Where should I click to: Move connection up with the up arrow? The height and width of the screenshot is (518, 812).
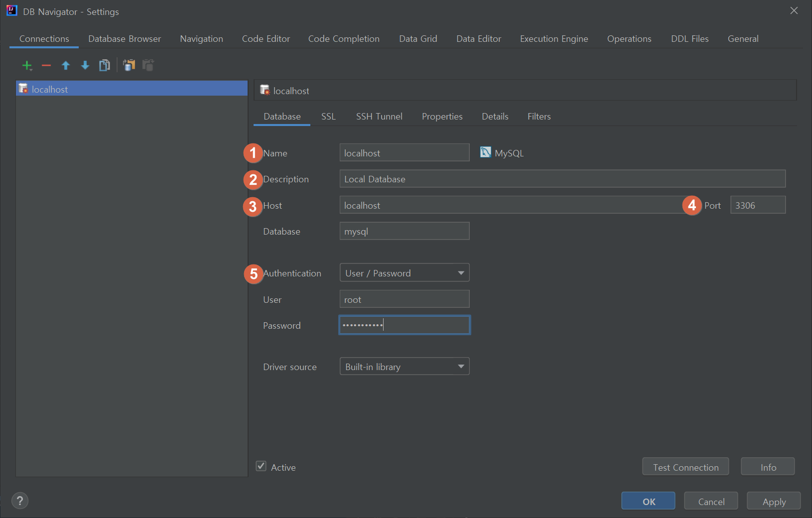point(66,65)
